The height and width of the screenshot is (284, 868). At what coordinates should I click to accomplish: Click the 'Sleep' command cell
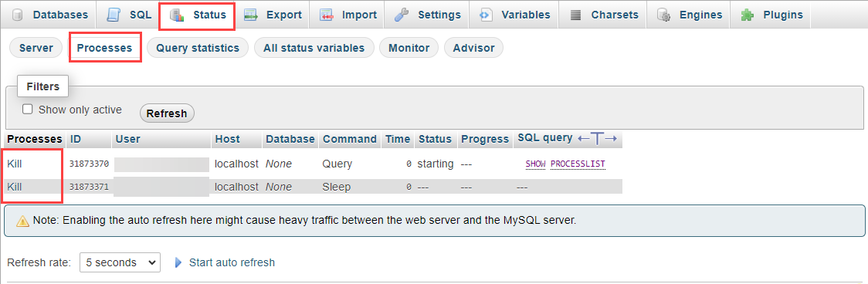(337, 187)
